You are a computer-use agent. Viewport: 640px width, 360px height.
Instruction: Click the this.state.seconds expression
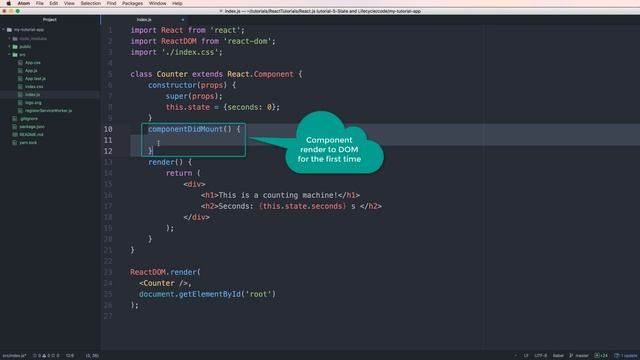pyautogui.click(x=302, y=206)
